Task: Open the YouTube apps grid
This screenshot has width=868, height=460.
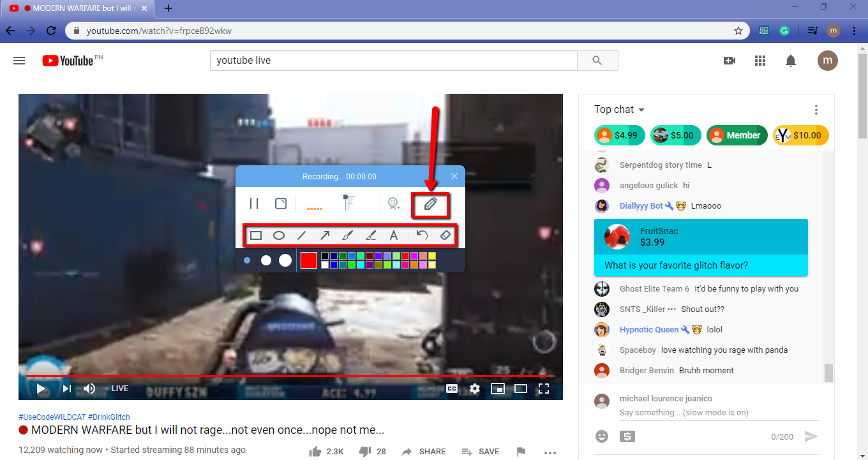Action: pyautogui.click(x=760, y=61)
